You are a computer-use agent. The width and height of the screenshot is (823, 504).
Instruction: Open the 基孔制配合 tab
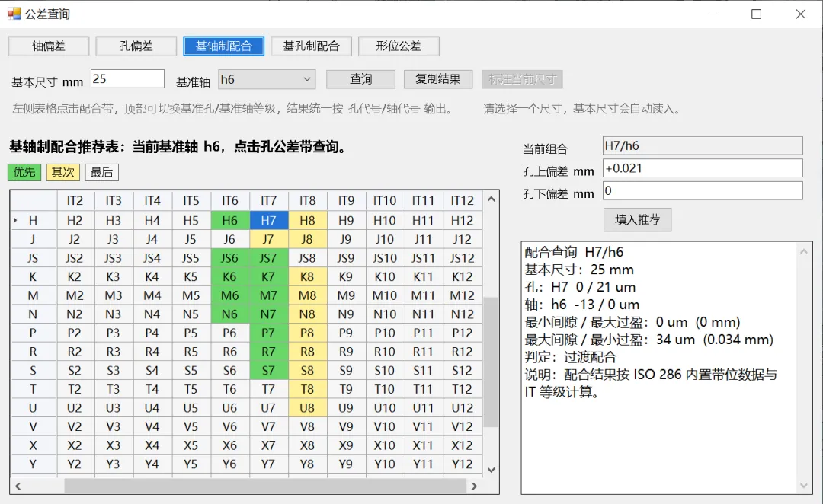tap(311, 46)
